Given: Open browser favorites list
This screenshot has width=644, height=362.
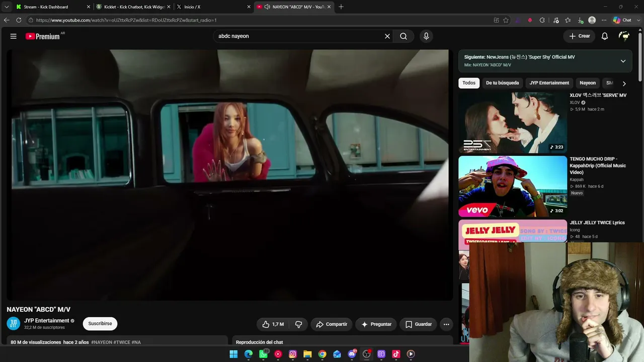Looking at the screenshot, I should click(x=568, y=20).
